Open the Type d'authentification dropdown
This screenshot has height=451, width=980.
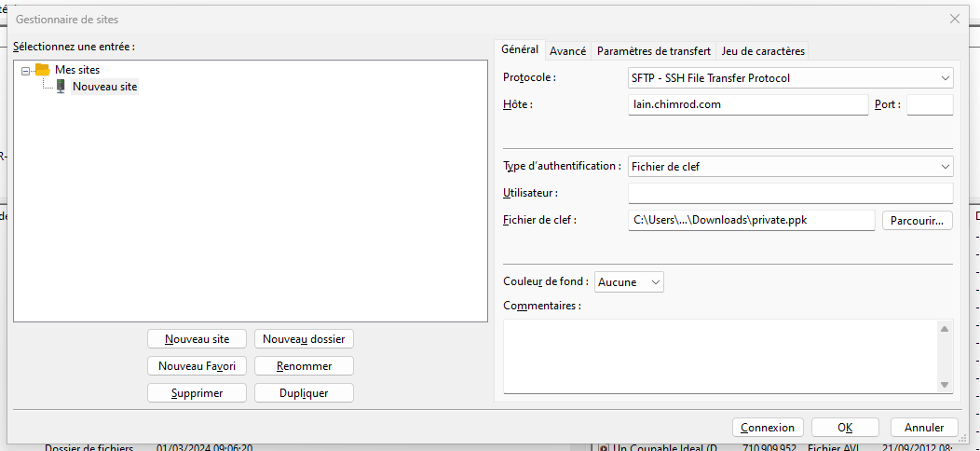pos(790,167)
